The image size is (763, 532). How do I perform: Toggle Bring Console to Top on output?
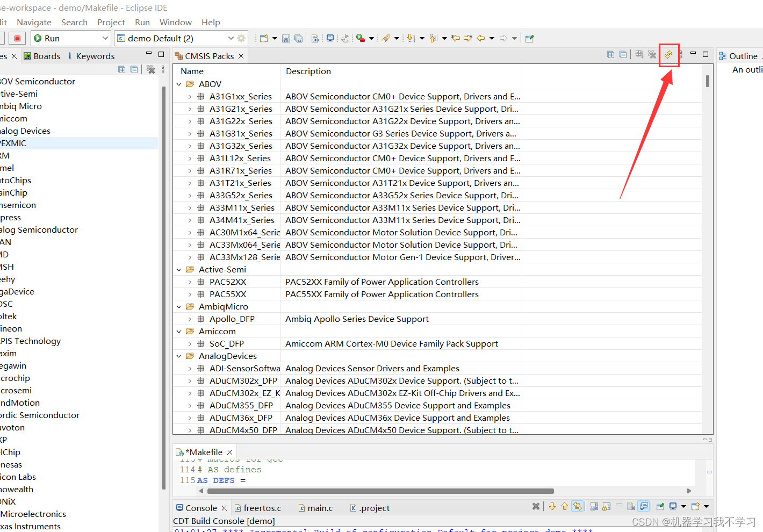tap(644, 506)
